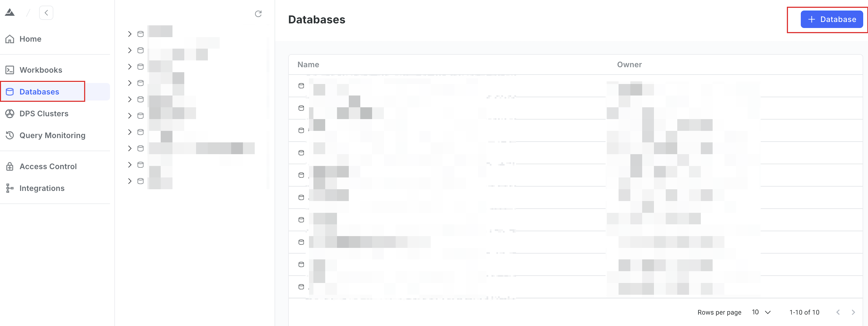Click the DPS Clusters icon

pos(10,113)
